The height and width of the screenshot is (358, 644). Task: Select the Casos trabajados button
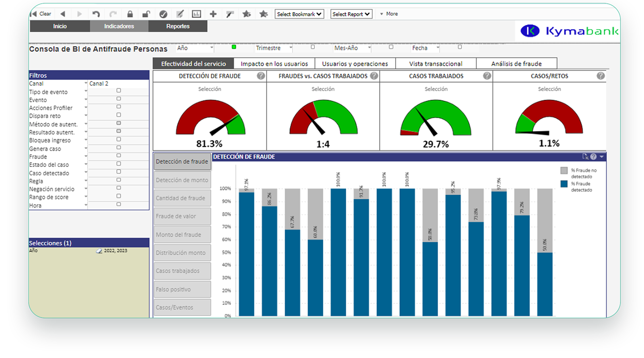(182, 271)
